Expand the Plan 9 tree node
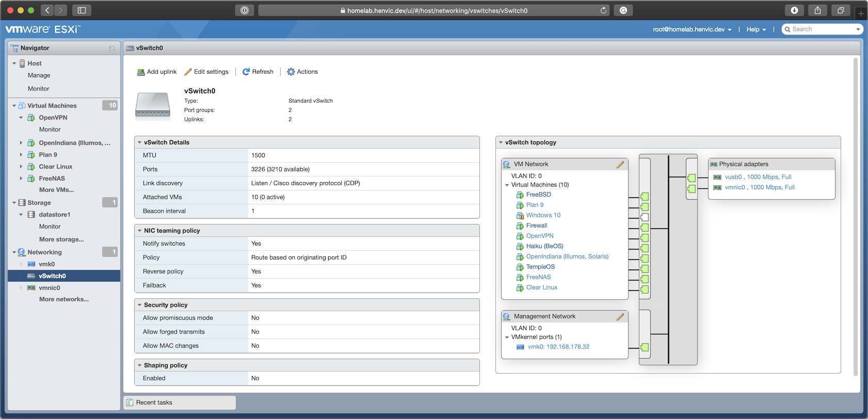 tap(21, 155)
